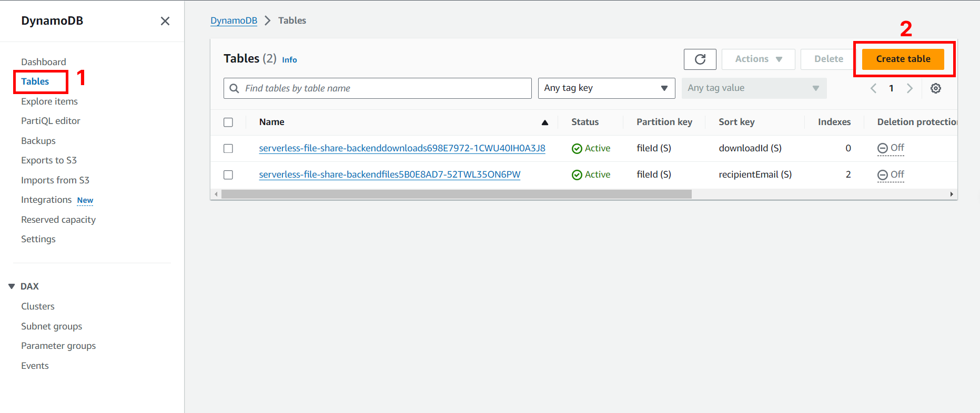Select Tables in the sidebar
The width and height of the screenshot is (980, 413).
click(x=35, y=81)
